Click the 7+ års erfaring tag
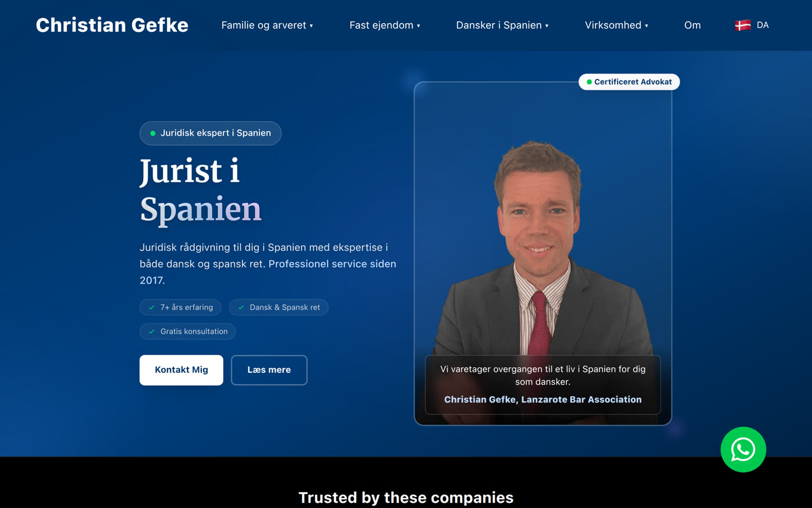 coord(180,307)
